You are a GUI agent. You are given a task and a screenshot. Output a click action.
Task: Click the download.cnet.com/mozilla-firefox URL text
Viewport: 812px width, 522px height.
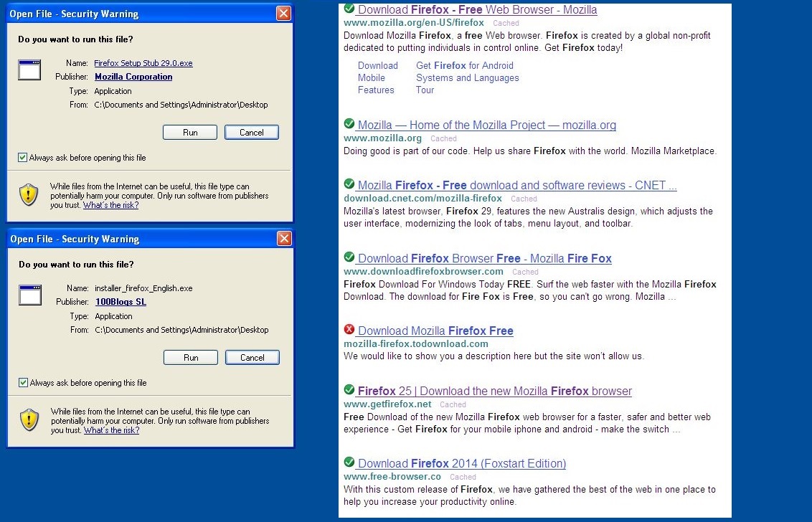click(422, 199)
